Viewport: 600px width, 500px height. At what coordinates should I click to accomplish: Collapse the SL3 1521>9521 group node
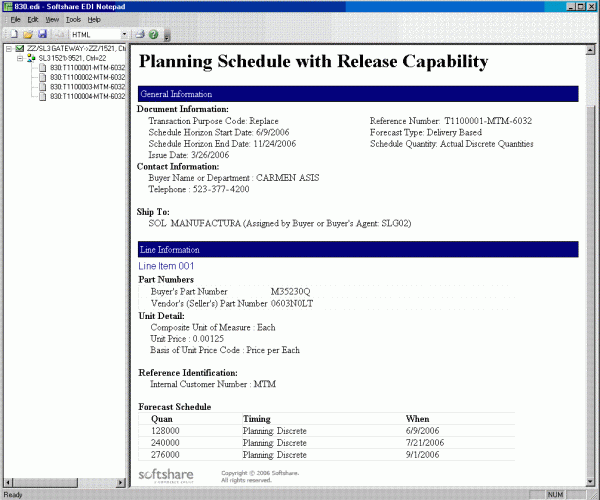[x=20, y=58]
